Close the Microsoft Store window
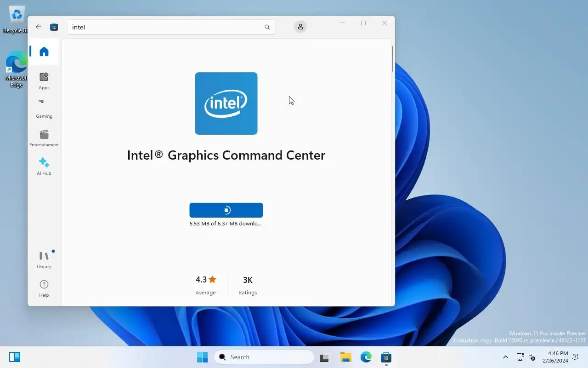 coord(384,23)
